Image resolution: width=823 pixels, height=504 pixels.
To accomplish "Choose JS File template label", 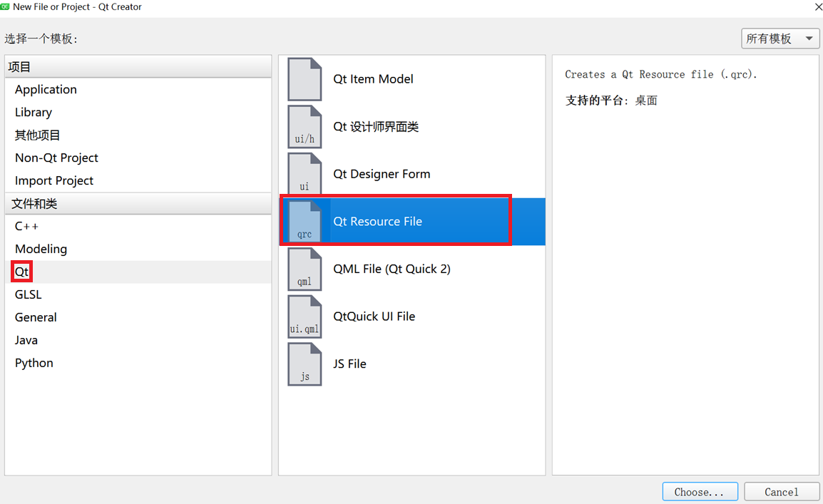I will pos(349,364).
